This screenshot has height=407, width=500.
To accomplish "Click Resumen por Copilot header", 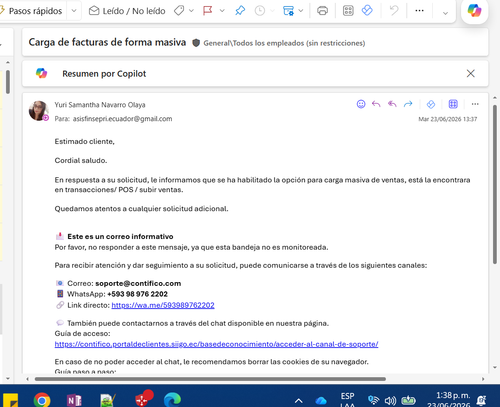I will point(104,74).
